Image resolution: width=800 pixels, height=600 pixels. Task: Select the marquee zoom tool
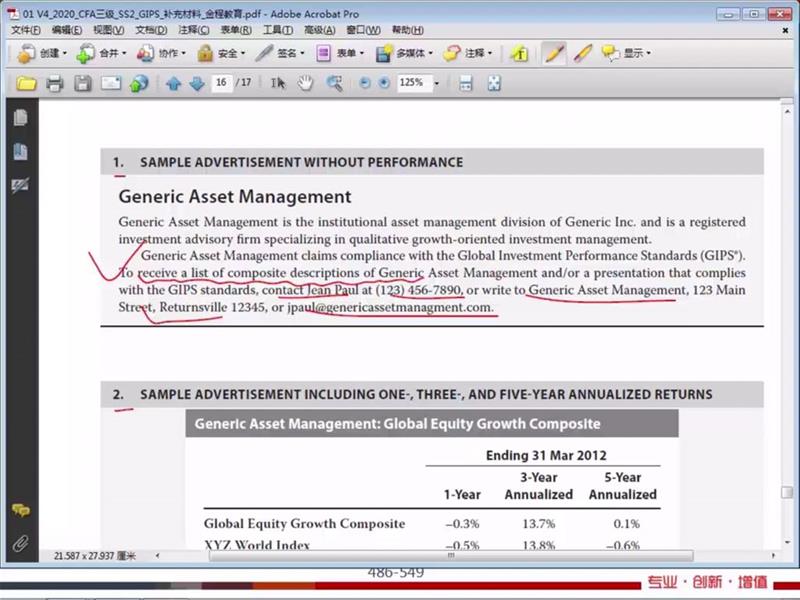334,83
